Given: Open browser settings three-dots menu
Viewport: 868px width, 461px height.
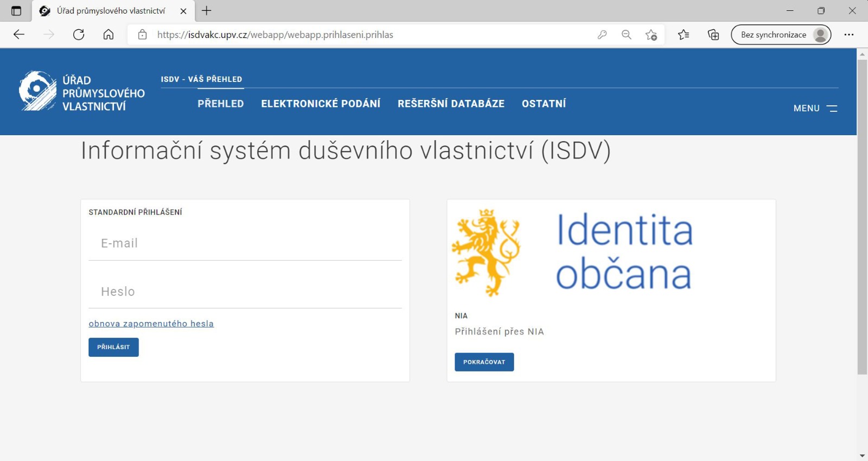Looking at the screenshot, I should click(849, 35).
